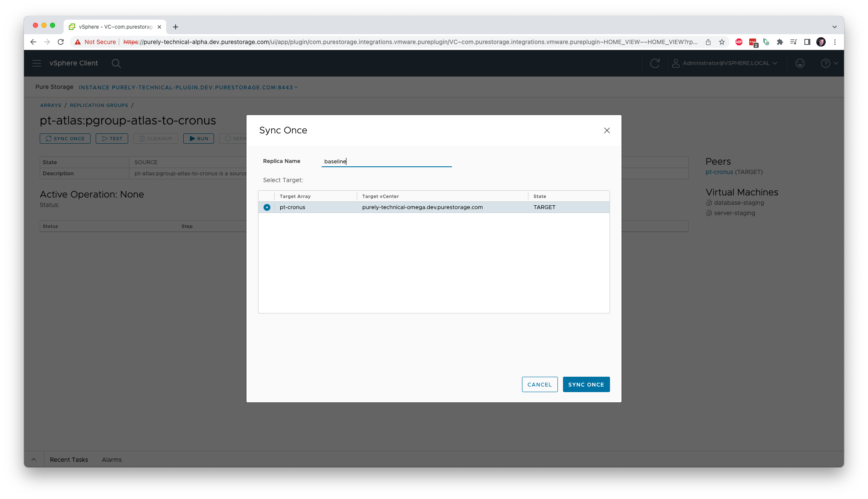Open a new browser tab
Screen dimensions: 868x499
[176, 27]
